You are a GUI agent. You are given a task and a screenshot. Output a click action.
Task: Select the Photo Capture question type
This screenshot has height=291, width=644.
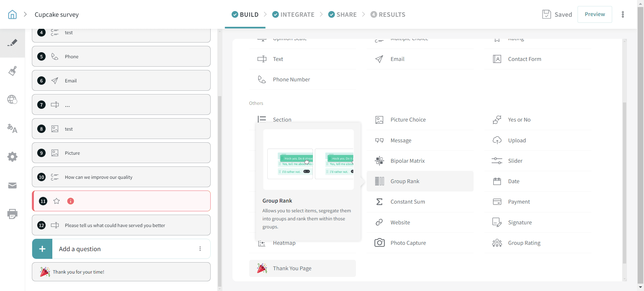pos(408,243)
